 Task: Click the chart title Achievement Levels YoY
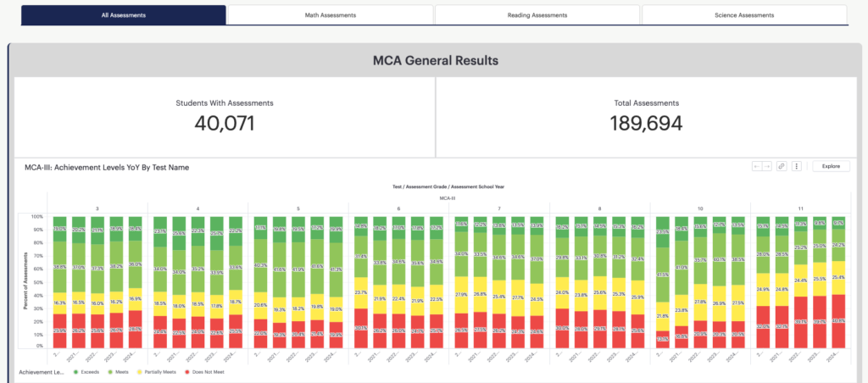[x=107, y=167]
